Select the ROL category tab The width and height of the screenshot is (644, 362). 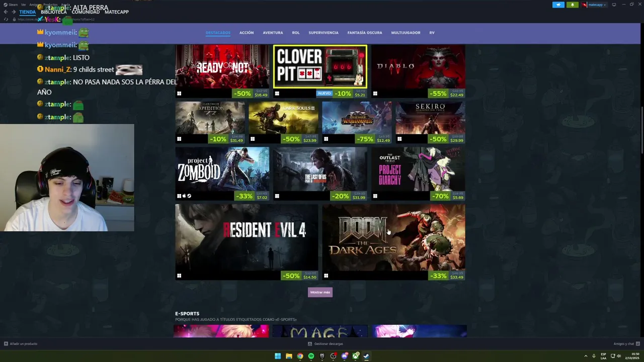[296, 33]
